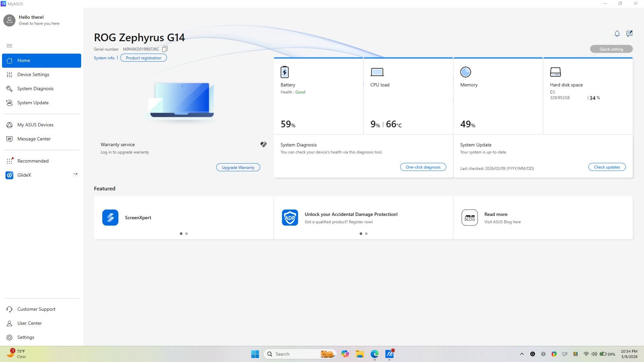
Task: Open ScreenXpert featured app icon
Action: [x=110, y=218]
